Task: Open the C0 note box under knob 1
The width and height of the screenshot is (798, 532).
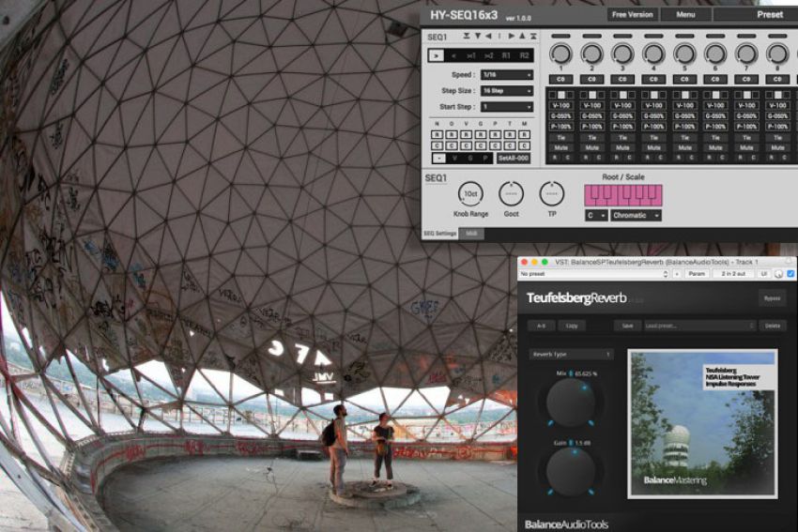Action: click(560, 80)
